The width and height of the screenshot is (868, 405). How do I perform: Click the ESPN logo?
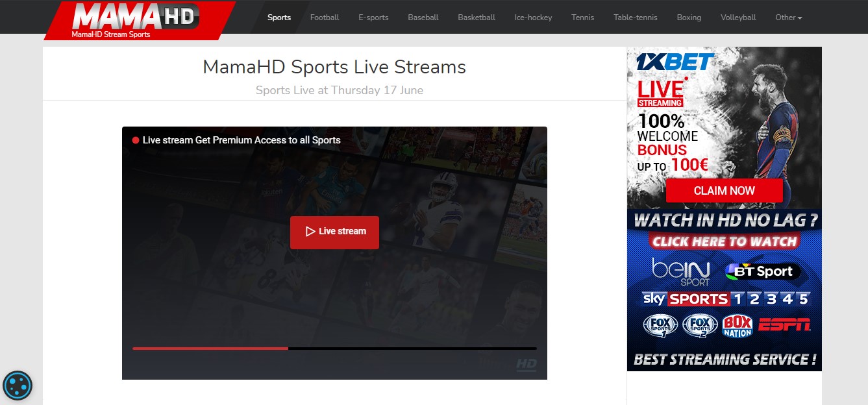point(784,325)
